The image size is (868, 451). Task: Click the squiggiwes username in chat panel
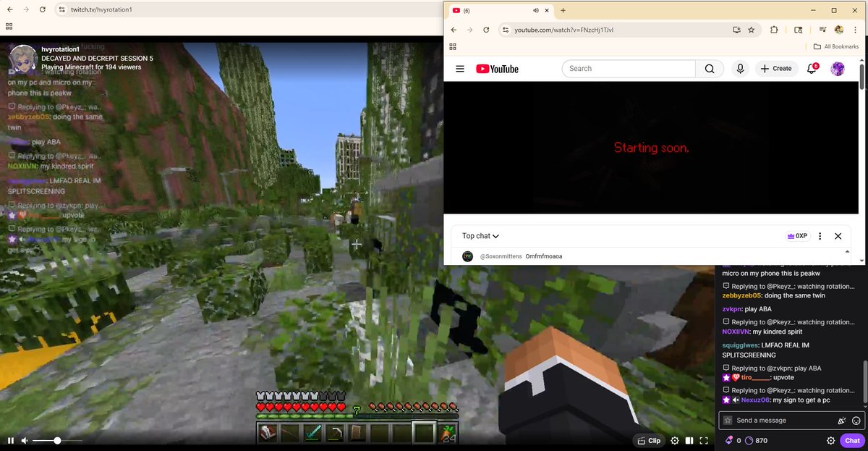coord(741,345)
